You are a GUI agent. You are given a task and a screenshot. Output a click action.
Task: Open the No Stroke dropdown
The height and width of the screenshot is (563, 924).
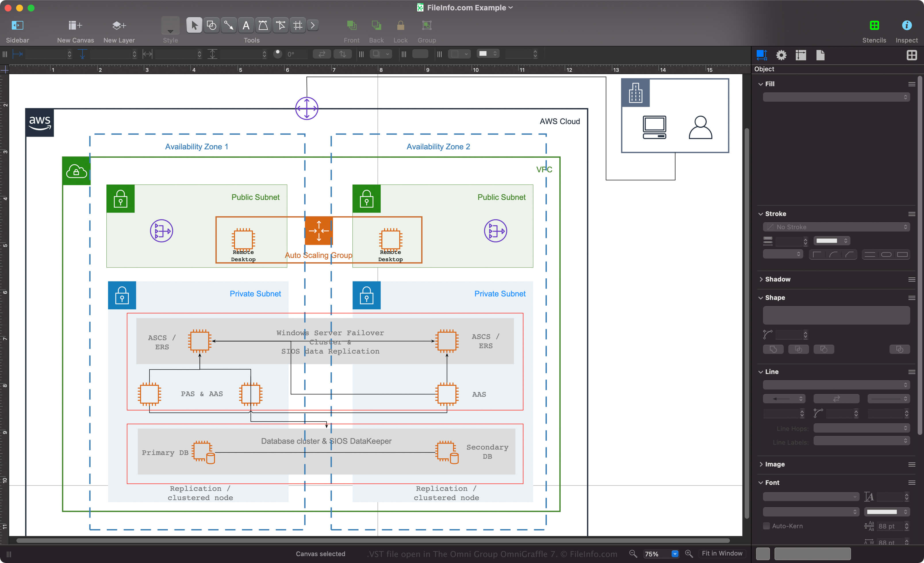836,227
